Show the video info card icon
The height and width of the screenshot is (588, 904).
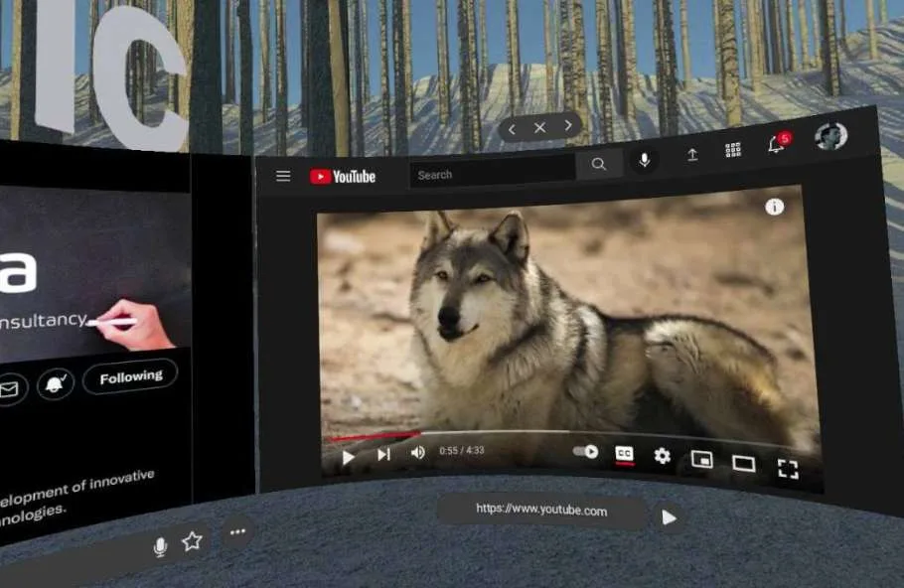(774, 207)
